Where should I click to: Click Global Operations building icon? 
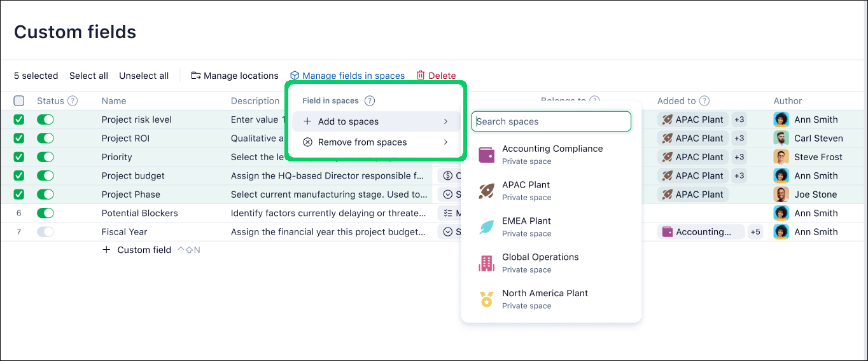[x=486, y=263]
